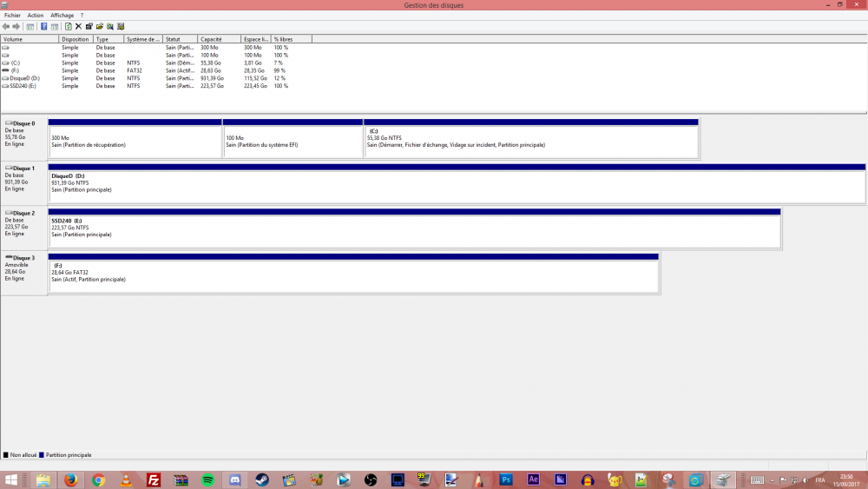Click the black Non alloué legend swatch

6,455
